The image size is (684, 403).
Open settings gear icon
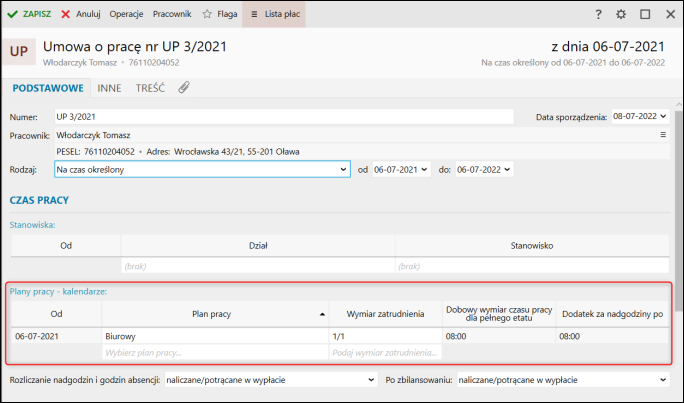coord(621,14)
